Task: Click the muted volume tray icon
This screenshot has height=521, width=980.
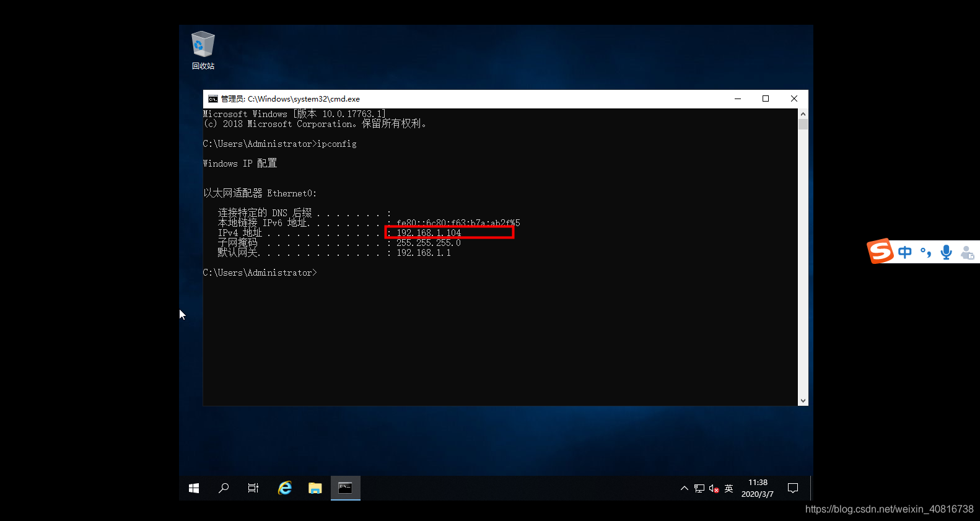Action: [x=714, y=488]
